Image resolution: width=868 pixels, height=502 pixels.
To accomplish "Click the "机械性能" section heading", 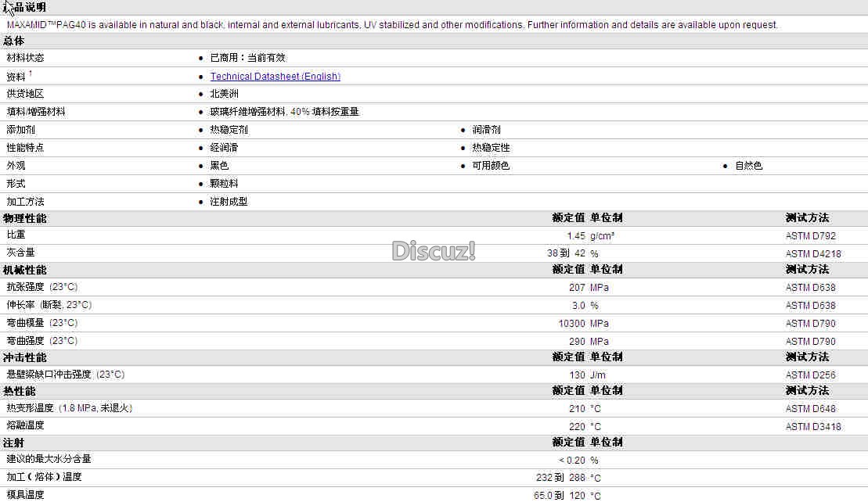I will click(x=25, y=270).
